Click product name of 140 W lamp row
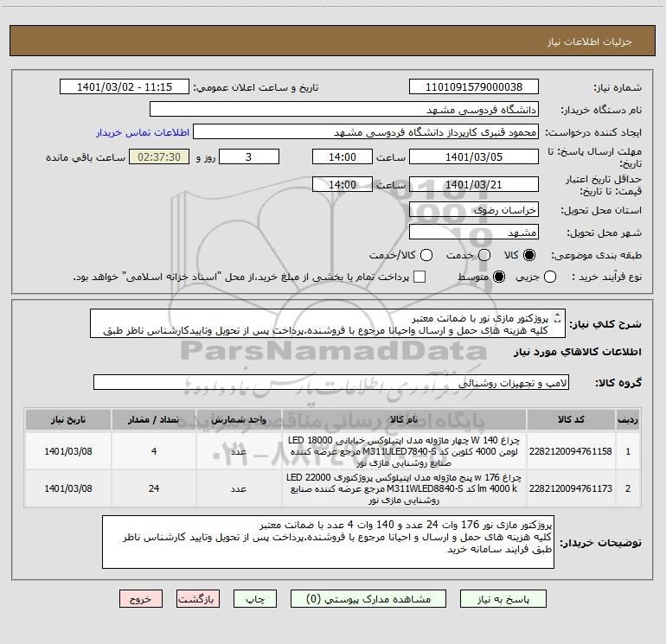Viewport: 666px width, 644px height. 404,451
